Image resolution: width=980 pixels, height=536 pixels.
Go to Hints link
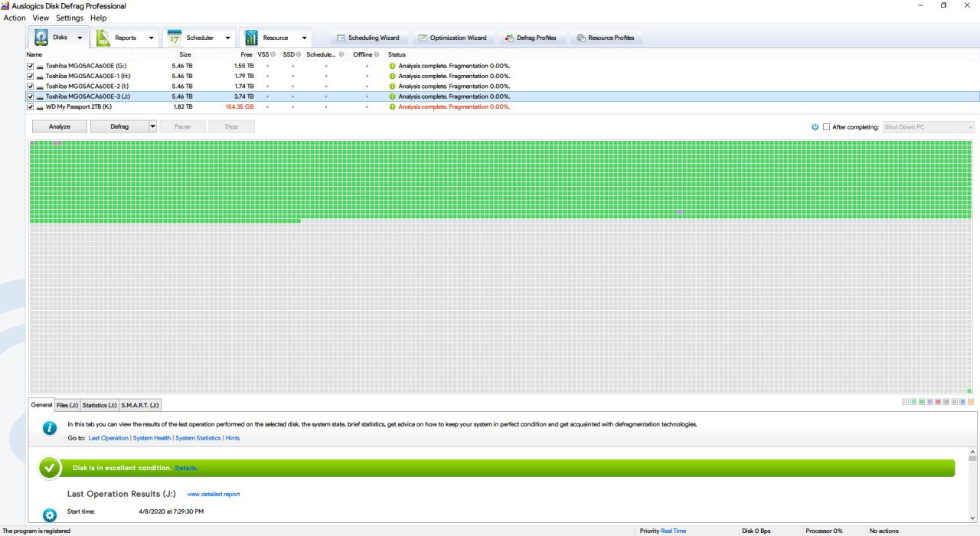233,438
